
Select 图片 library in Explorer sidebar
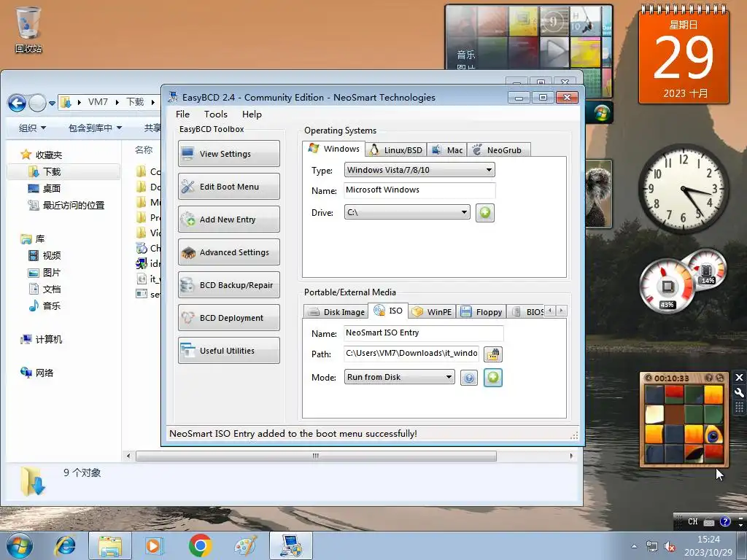coord(51,273)
